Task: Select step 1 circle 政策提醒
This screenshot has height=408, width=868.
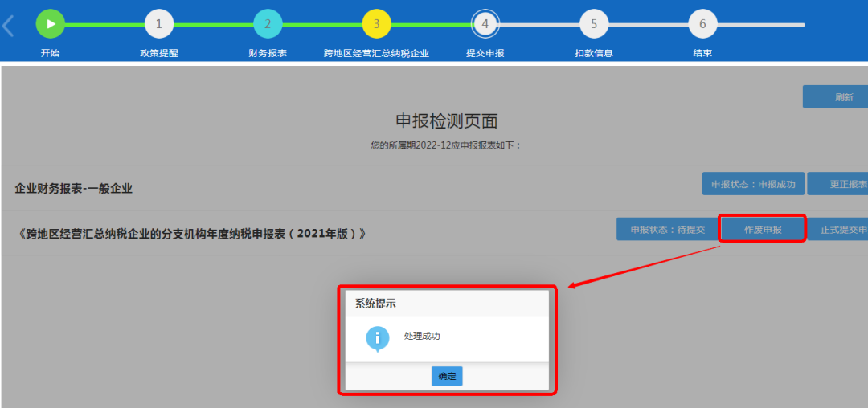Action: [x=159, y=24]
